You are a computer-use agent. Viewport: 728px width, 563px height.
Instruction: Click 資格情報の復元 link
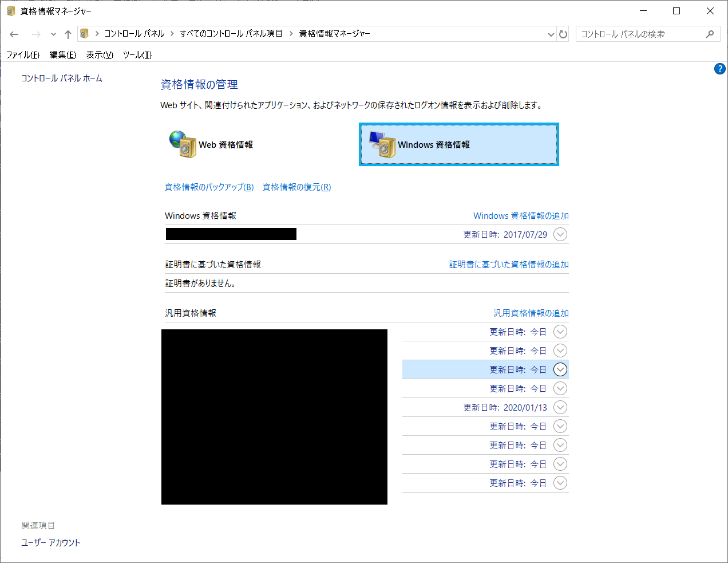296,187
